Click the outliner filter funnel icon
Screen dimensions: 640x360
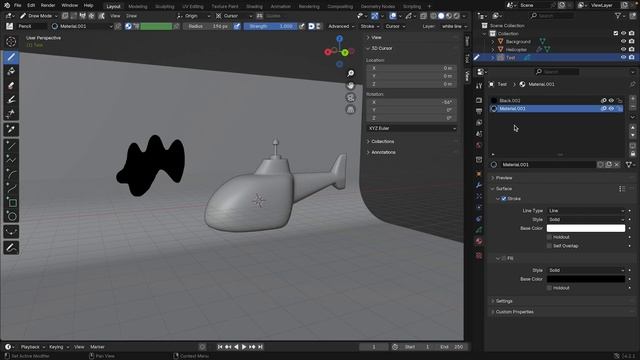tap(618, 16)
